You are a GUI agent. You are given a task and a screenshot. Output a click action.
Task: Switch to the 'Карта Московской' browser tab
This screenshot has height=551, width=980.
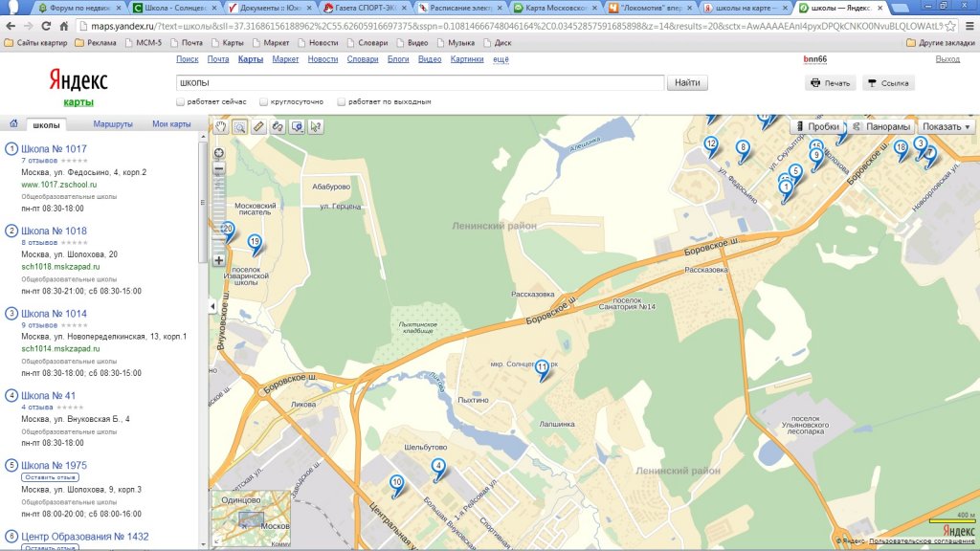(556, 8)
